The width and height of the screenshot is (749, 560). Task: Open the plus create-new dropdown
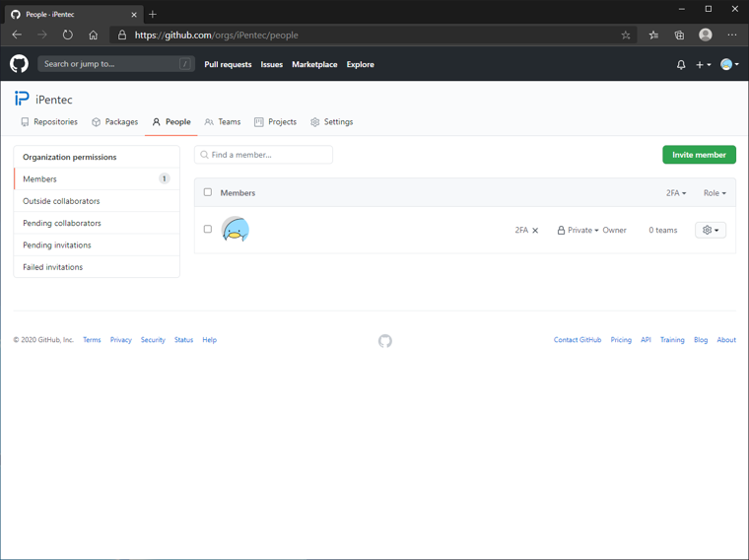(x=703, y=64)
